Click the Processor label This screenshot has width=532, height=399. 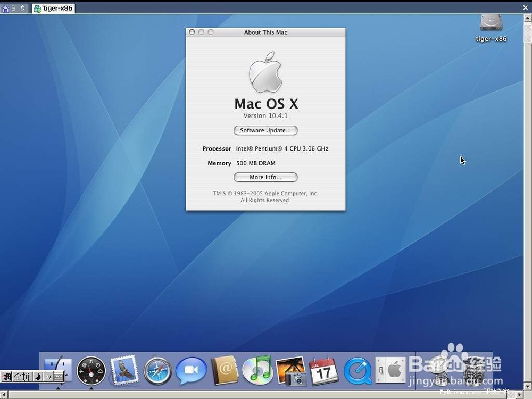(x=217, y=148)
